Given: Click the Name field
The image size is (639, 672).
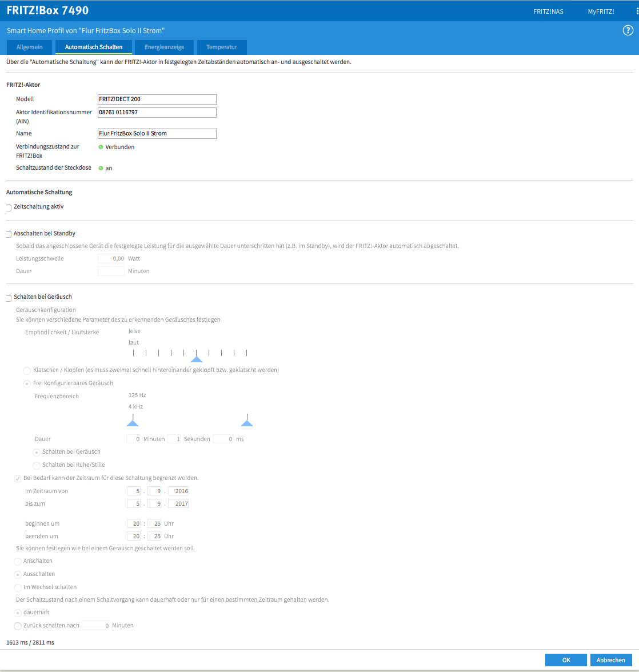Looking at the screenshot, I should click(x=157, y=133).
